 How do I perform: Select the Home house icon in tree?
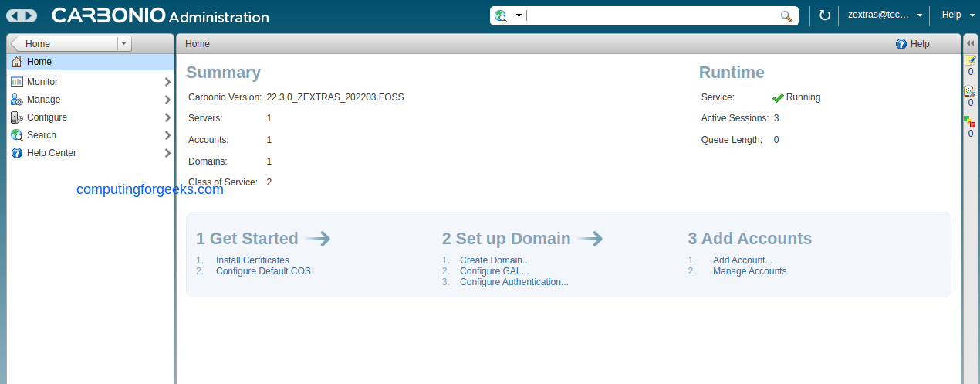(17, 62)
